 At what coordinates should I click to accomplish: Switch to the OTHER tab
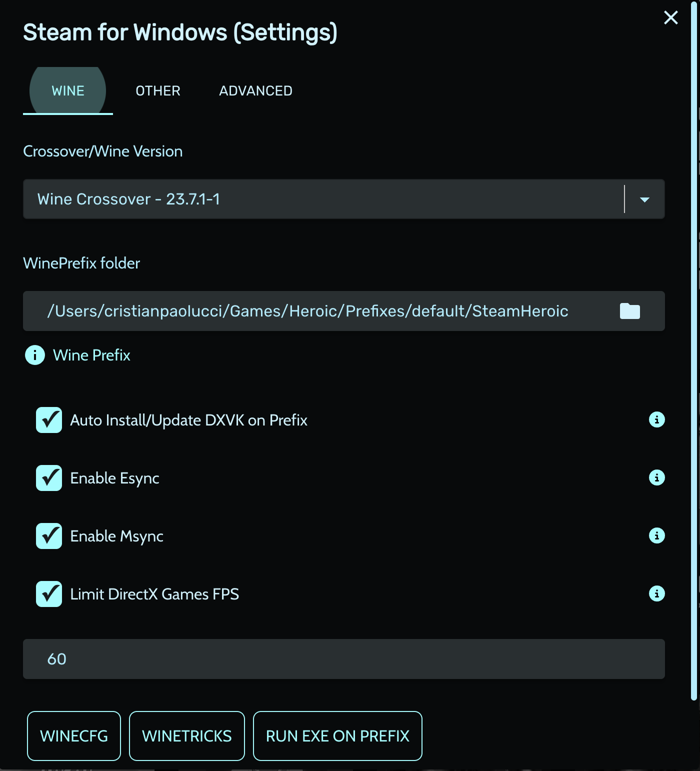coord(158,90)
